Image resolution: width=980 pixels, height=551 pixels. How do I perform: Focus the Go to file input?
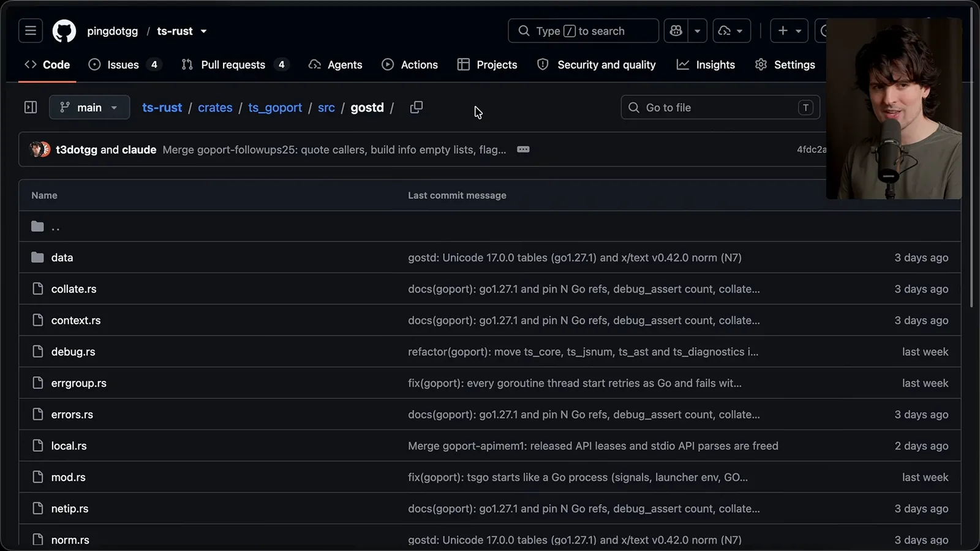pyautogui.click(x=720, y=107)
